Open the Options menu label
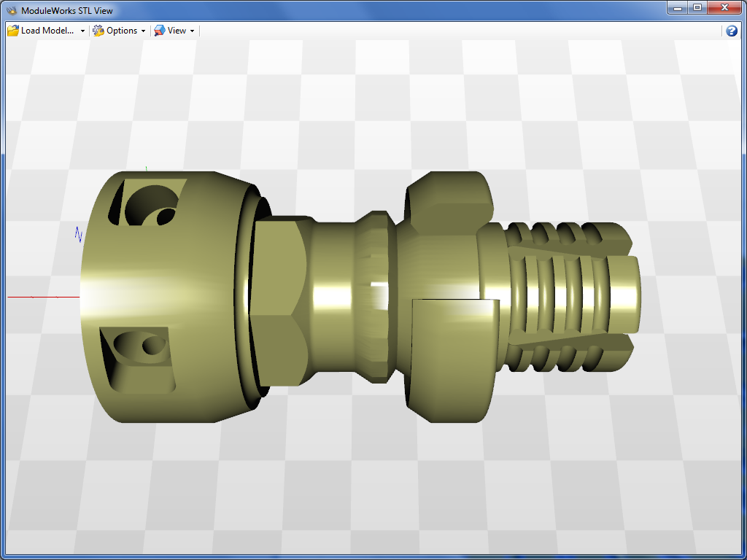 tap(122, 31)
